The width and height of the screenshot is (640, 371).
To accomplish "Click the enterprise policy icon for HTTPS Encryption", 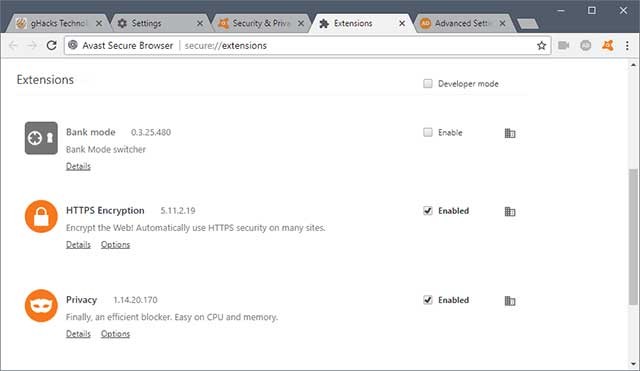I will point(510,211).
